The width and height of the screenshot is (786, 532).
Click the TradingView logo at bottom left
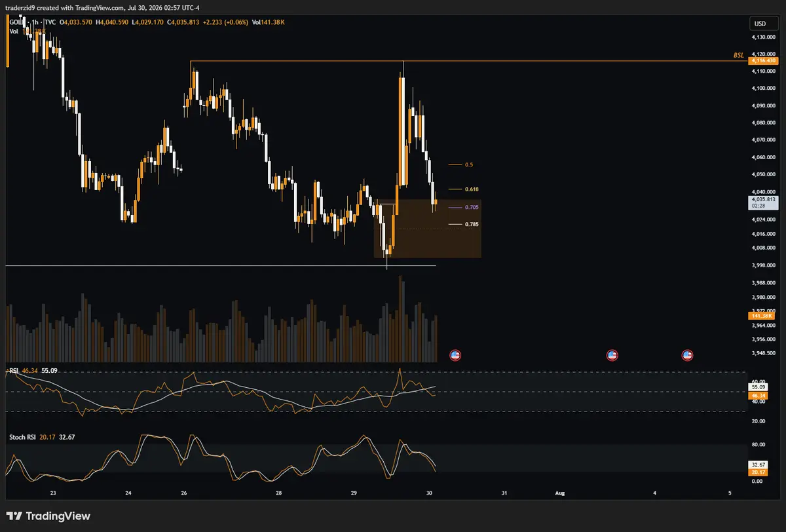pos(48,516)
